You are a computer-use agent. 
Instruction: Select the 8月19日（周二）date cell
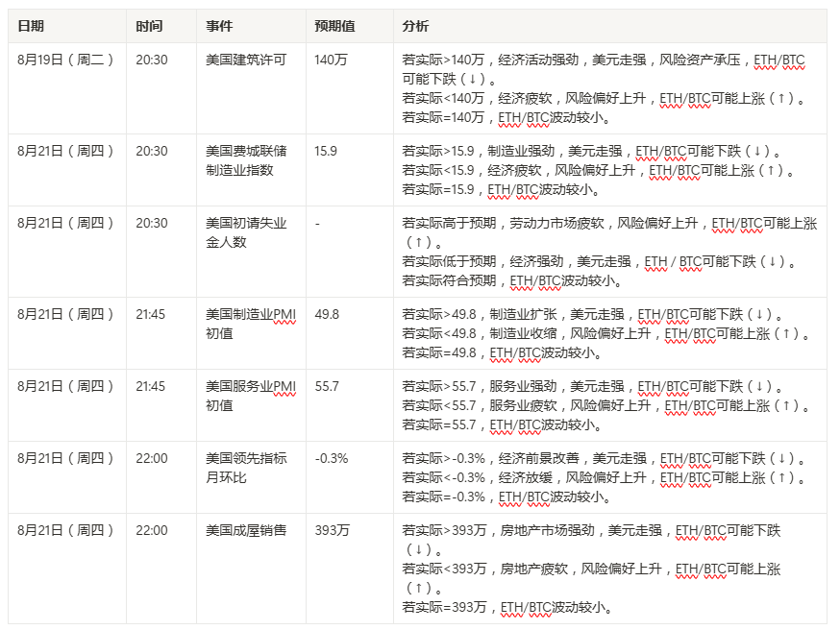[x=65, y=60]
